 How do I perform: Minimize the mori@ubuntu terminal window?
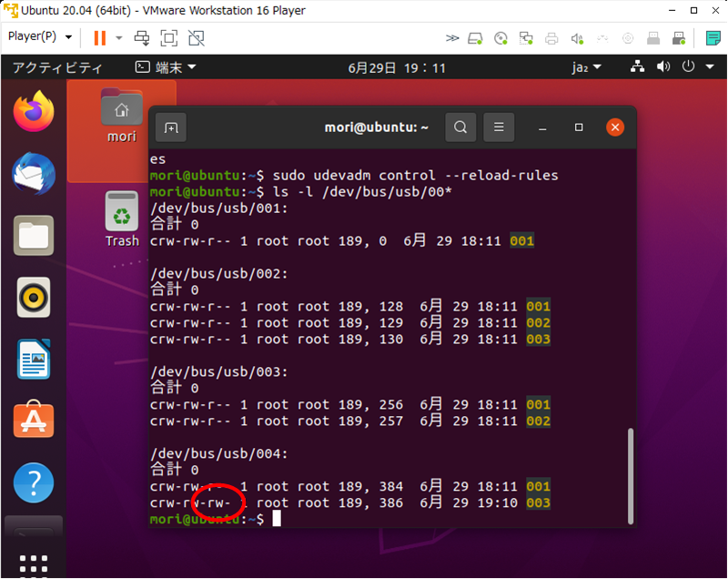point(542,127)
